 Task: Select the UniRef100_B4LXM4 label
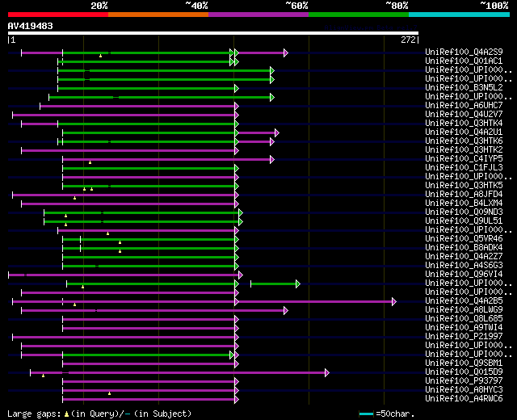coord(464,204)
